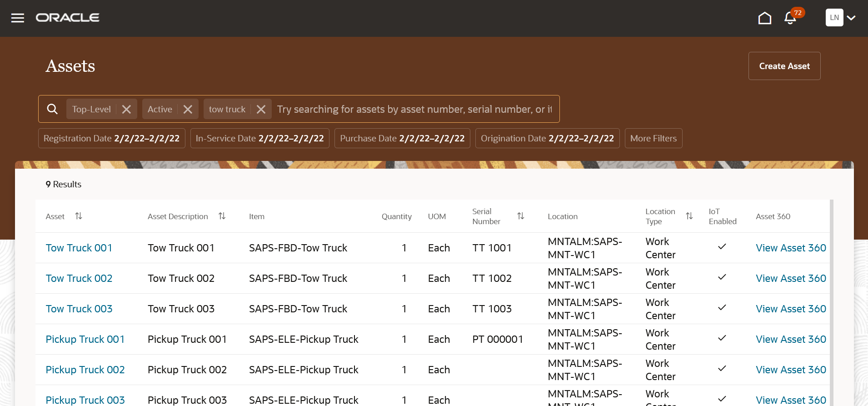Sort by the Asset column
This screenshot has height=406, width=868.
point(79,216)
